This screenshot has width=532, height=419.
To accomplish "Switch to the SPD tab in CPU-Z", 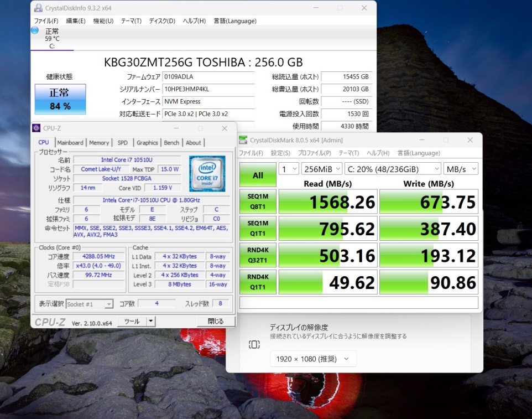I will pos(122,143).
